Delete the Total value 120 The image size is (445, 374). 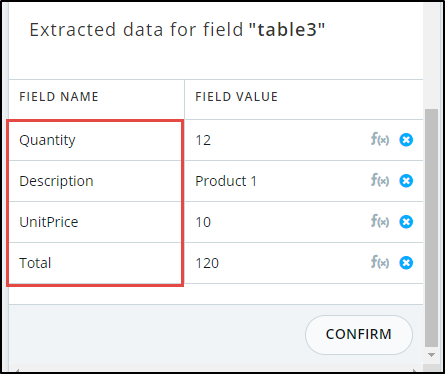[406, 263]
